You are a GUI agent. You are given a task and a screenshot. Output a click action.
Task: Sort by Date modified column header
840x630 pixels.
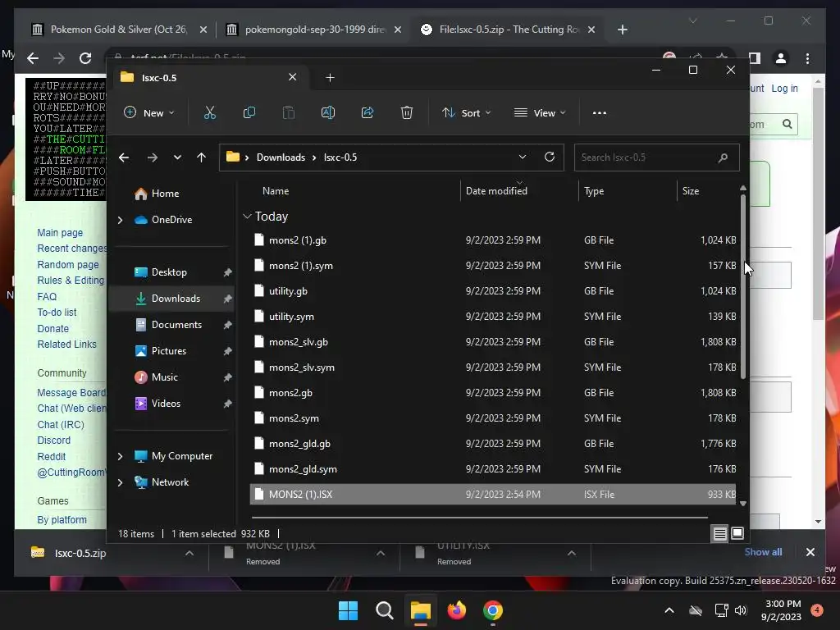pos(496,191)
